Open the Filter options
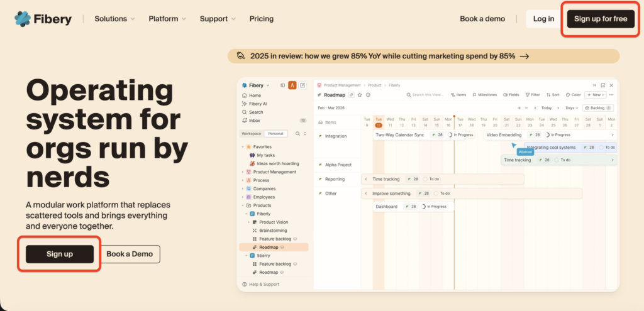 click(x=533, y=95)
